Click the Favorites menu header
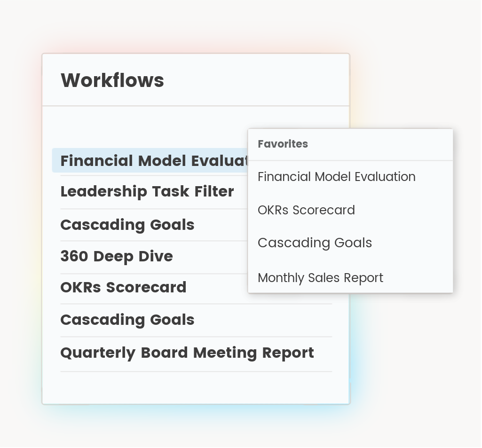The width and height of the screenshot is (482, 448). [x=283, y=144]
